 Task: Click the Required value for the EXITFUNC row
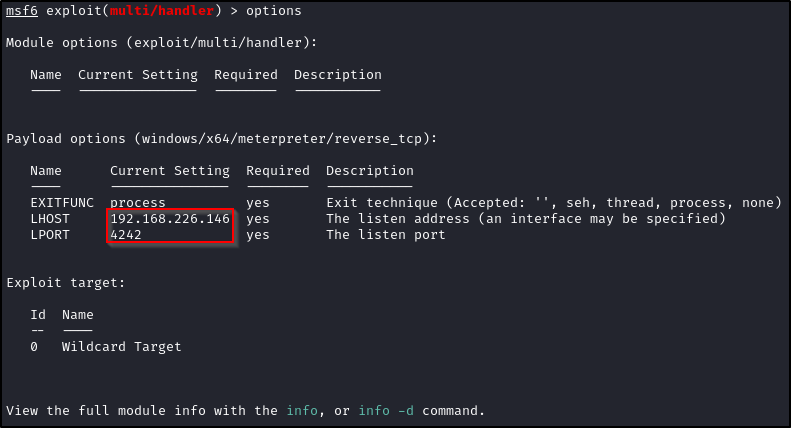pos(258,203)
